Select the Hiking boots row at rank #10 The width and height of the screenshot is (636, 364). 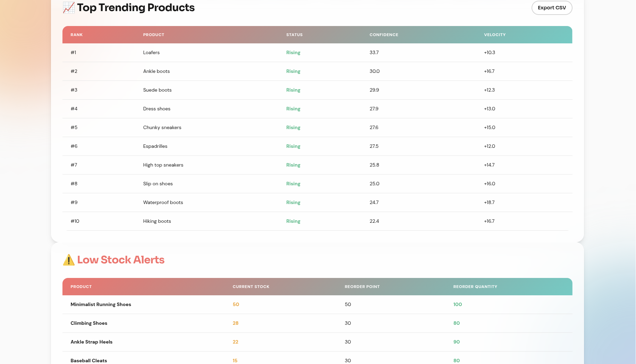click(x=157, y=221)
